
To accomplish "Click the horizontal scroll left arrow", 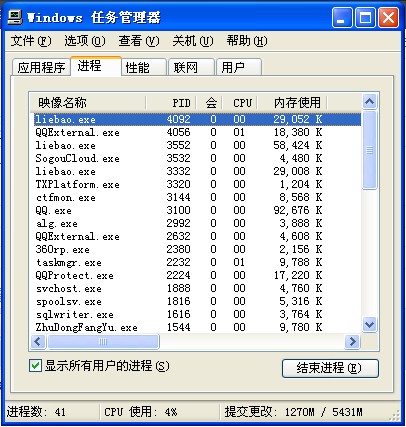I will [38, 341].
